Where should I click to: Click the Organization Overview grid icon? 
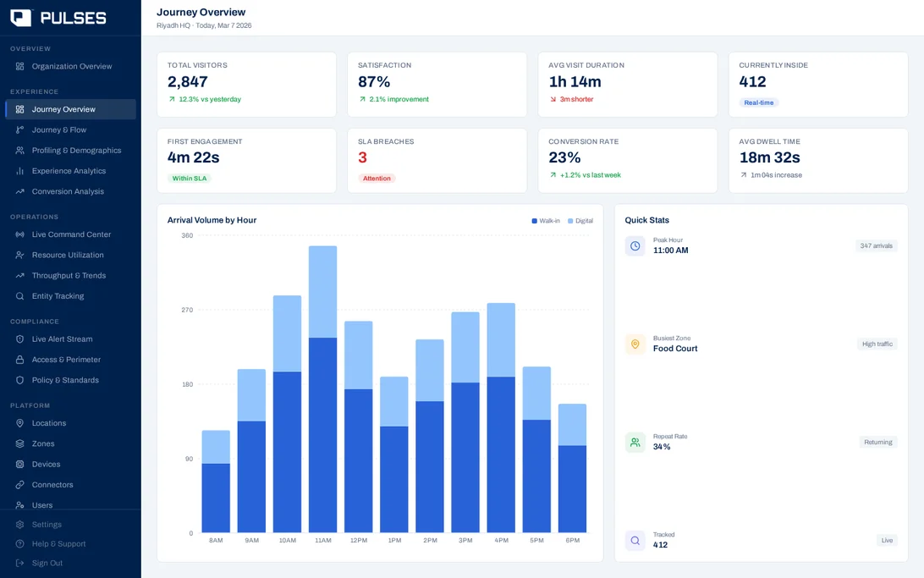(x=19, y=67)
